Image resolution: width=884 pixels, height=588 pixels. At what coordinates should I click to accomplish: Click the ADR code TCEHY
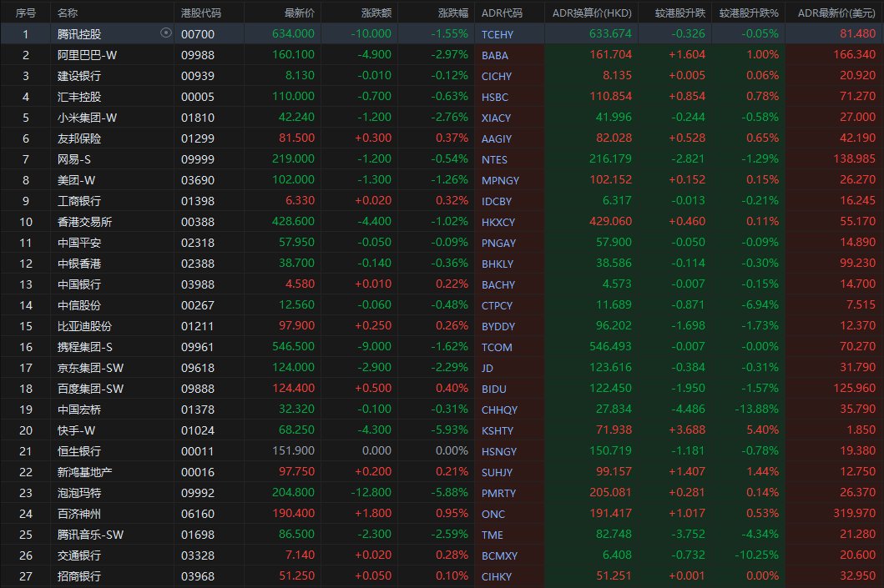tap(498, 34)
